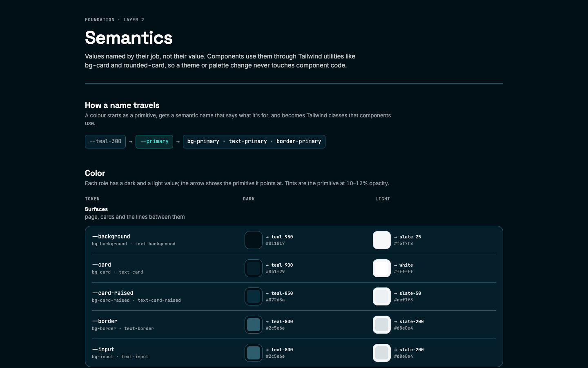
Task: Click the hex value #eef1f3
Action: point(403,300)
